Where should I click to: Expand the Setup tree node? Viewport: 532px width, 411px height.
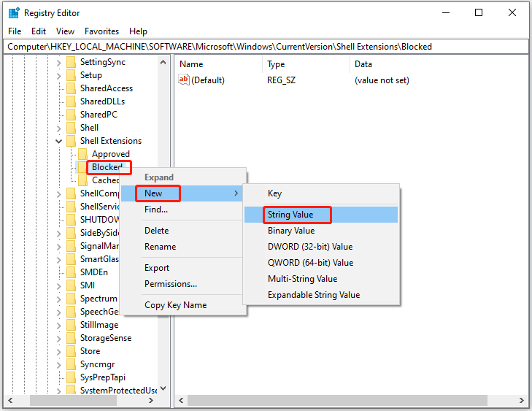click(x=58, y=76)
